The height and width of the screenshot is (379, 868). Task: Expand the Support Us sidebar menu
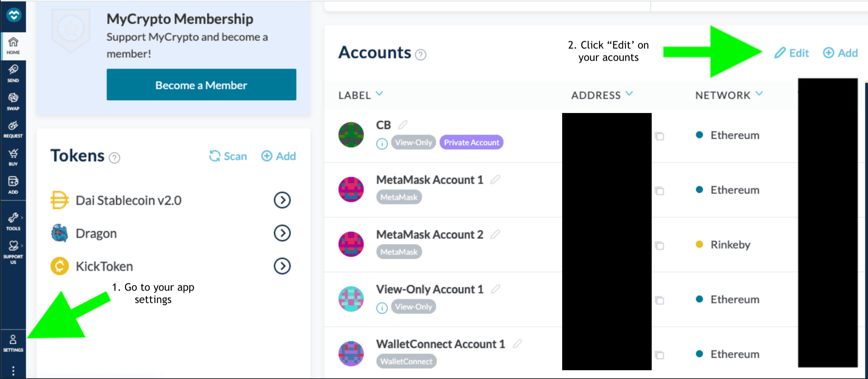(13, 252)
